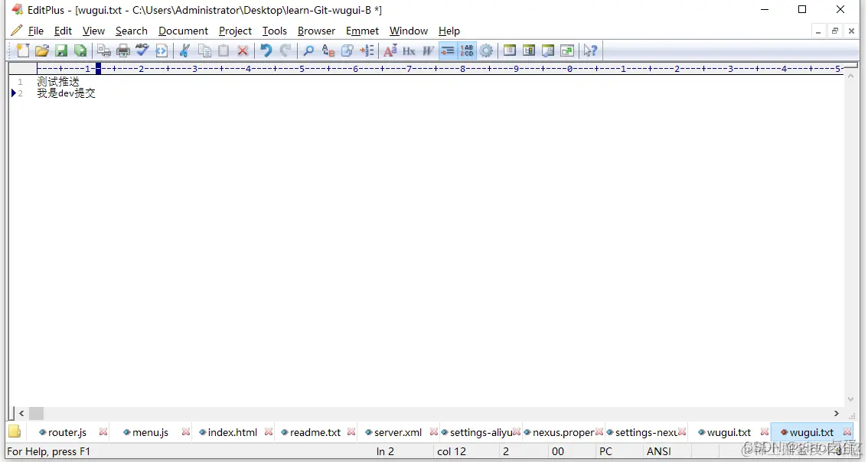Click the View in Browser icon
Image resolution: width=868 pixels, height=462 pixels.
(x=161, y=51)
